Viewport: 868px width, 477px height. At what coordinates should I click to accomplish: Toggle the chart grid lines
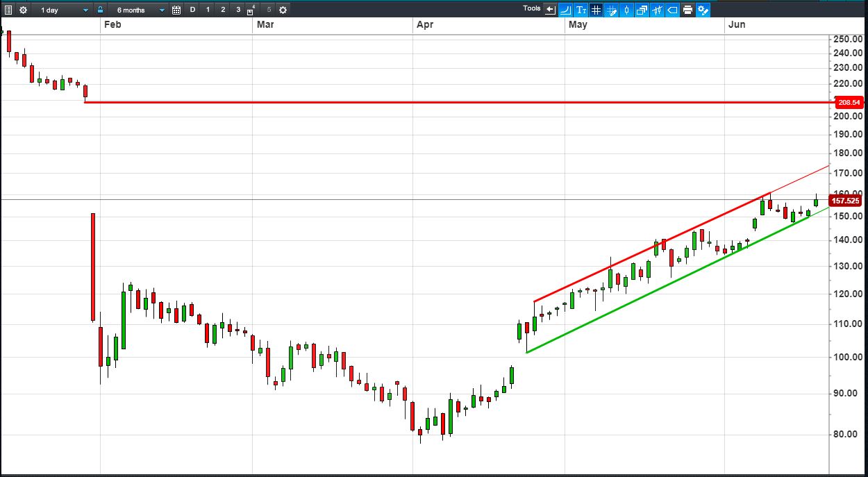[596, 10]
